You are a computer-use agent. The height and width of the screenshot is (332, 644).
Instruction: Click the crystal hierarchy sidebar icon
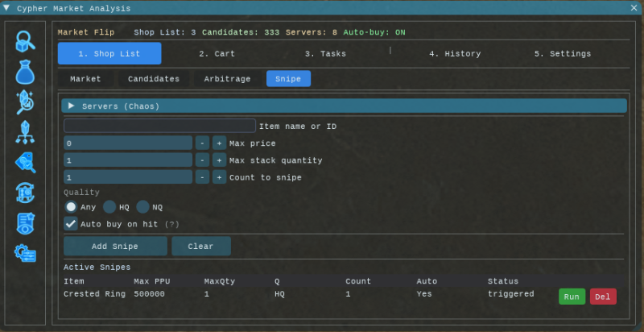coord(25,132)
